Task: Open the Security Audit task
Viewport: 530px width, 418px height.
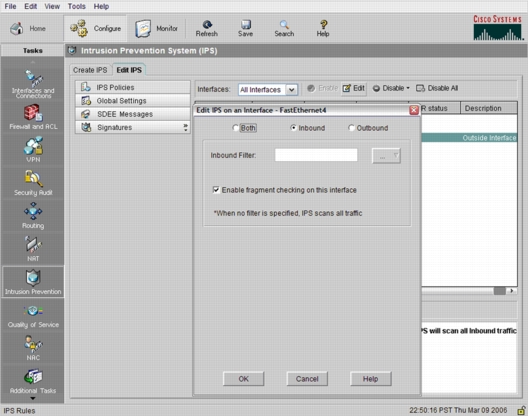Action: point(33,182)
